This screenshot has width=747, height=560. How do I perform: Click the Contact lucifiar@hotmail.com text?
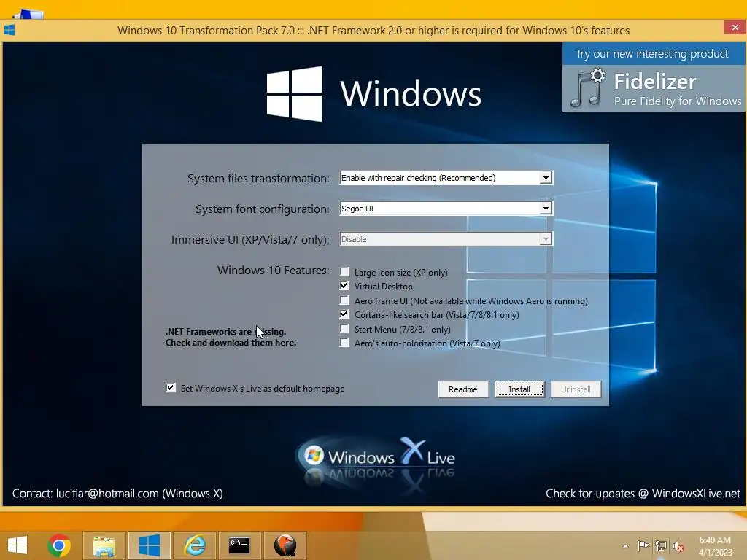117,494
